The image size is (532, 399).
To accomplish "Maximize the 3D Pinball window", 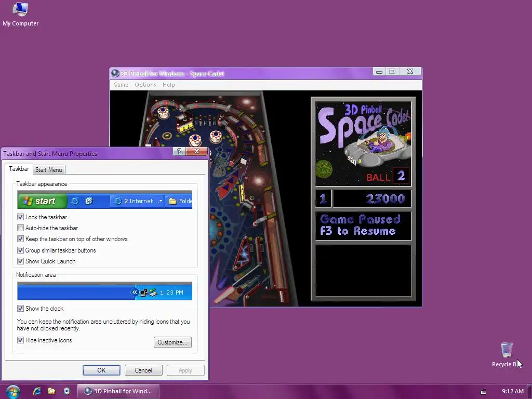I will point(392,71).
